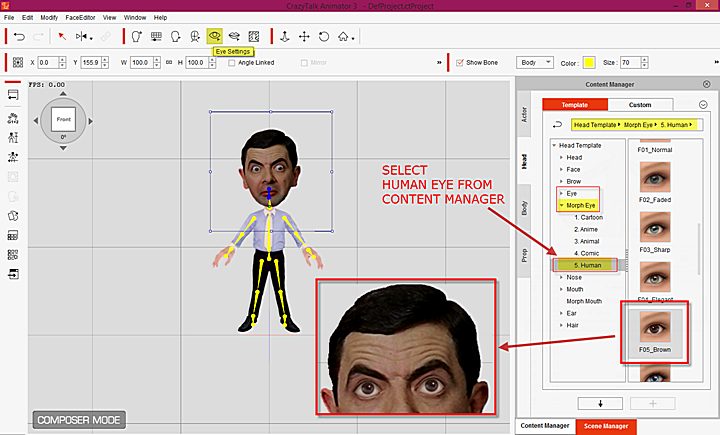Switch to the Custom tab in Content Manager
The height and width of the screenshot is (435, 720).
640,105
